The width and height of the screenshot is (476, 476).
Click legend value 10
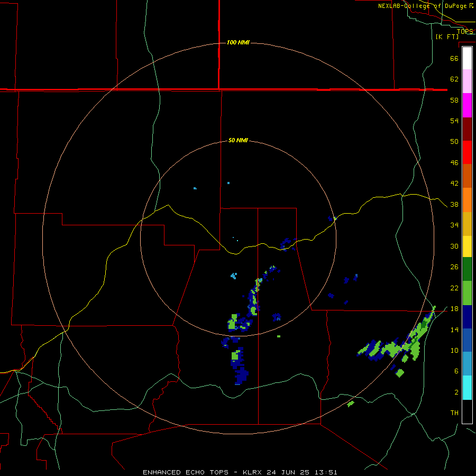454,351
